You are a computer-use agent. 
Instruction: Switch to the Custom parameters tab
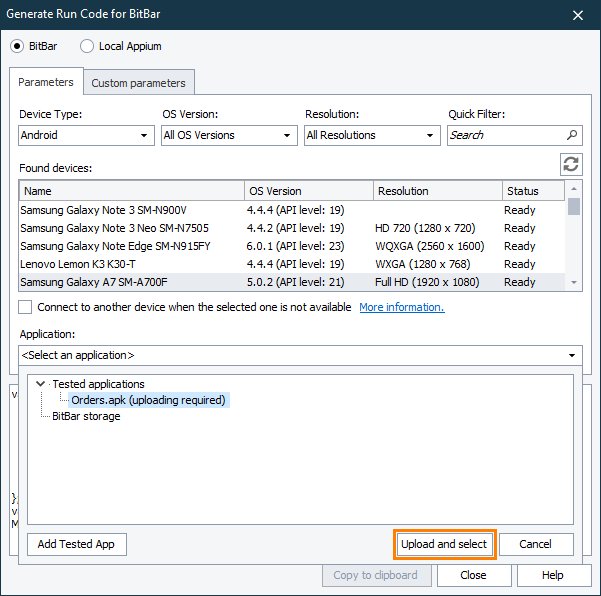pyautogui.click(x=138, y=83)
